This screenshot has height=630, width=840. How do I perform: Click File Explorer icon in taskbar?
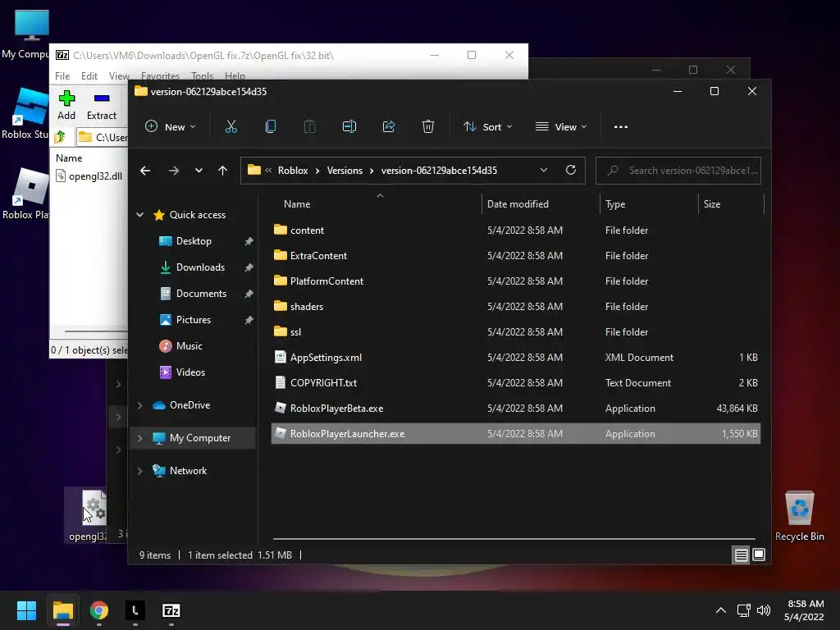62,610
